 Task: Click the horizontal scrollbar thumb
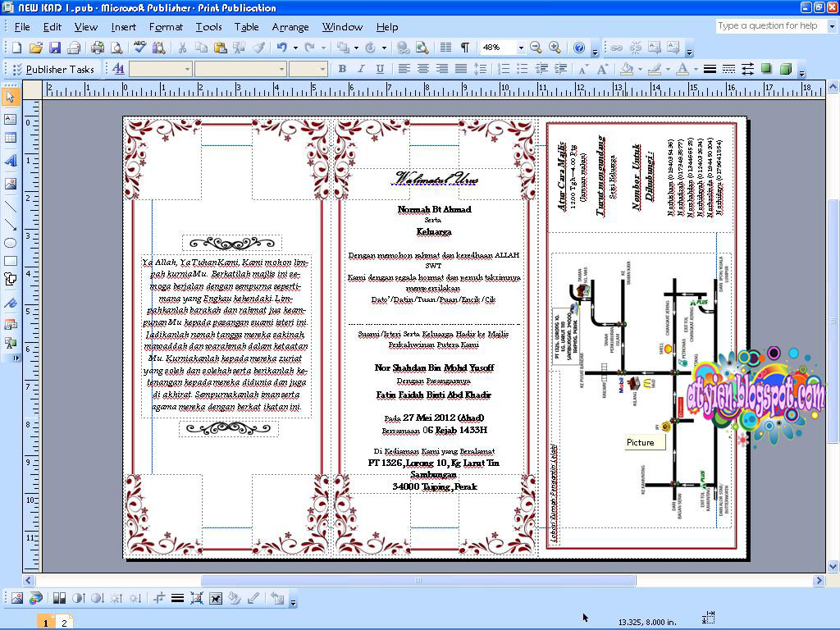click(418, 580)
